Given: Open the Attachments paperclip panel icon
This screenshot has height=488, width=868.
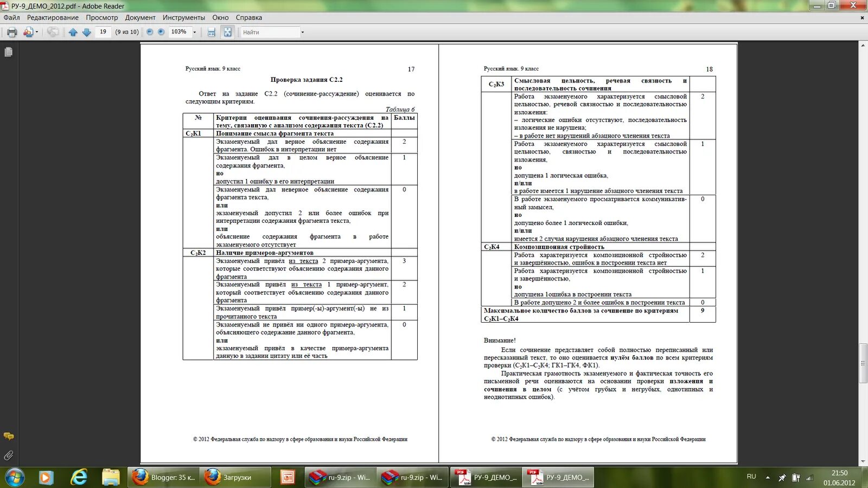Looking at the screenshot, I should (8, 455).
